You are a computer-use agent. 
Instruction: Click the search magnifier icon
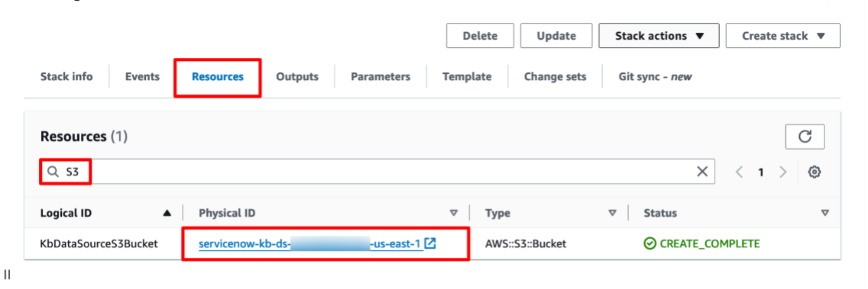(51, 172)
